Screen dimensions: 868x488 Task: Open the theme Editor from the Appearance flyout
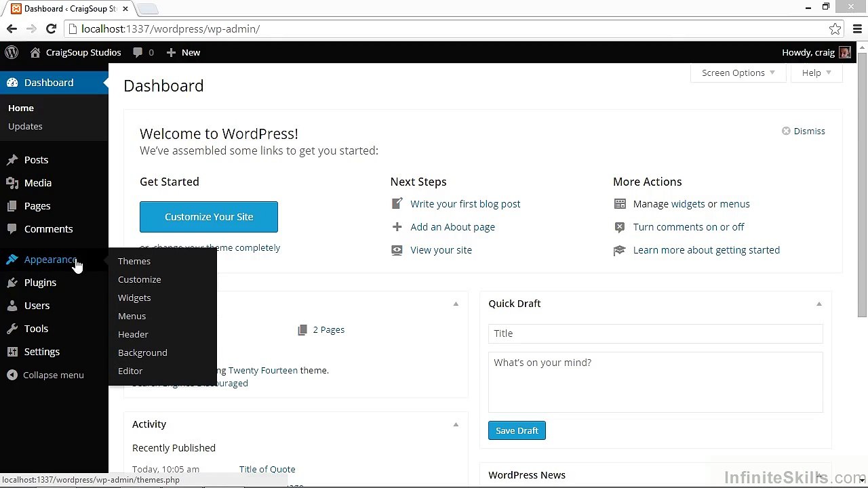tap(130, 371)
